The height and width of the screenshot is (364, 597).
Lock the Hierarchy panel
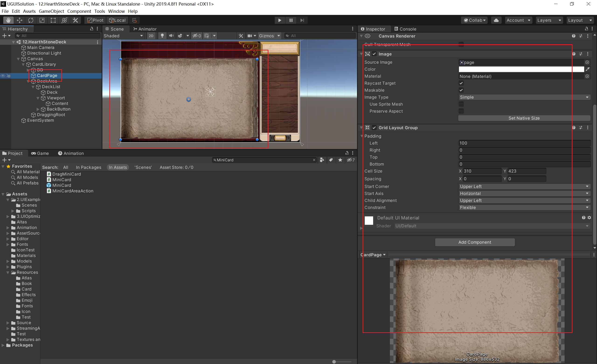[92, 29]
